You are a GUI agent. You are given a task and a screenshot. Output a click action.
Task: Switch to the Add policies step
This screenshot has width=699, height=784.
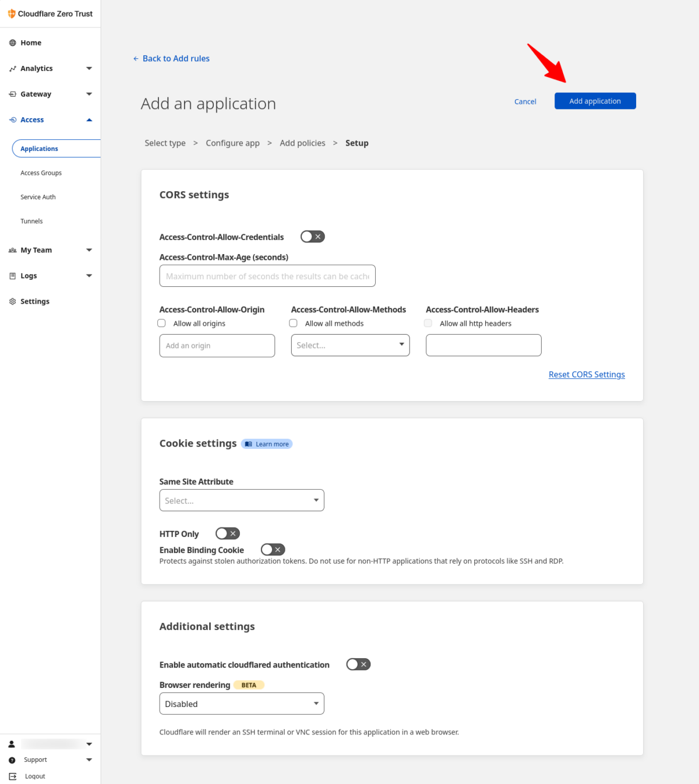[x=302, y=143]
